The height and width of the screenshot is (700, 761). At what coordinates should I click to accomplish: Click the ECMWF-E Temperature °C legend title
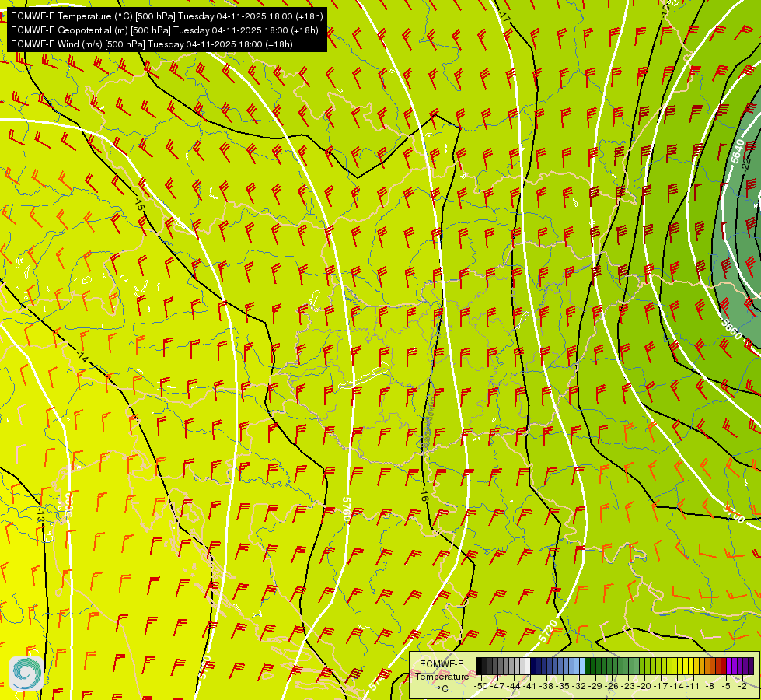tap(442, 676)
